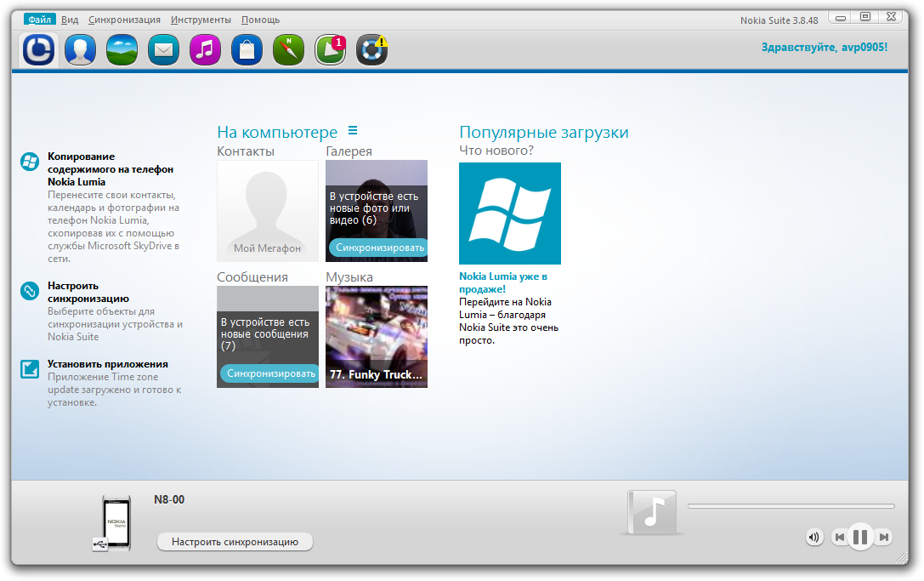Go to the Nokia Suite home icon
Screen dimensions: 924x581
click(x=38, y=50)
